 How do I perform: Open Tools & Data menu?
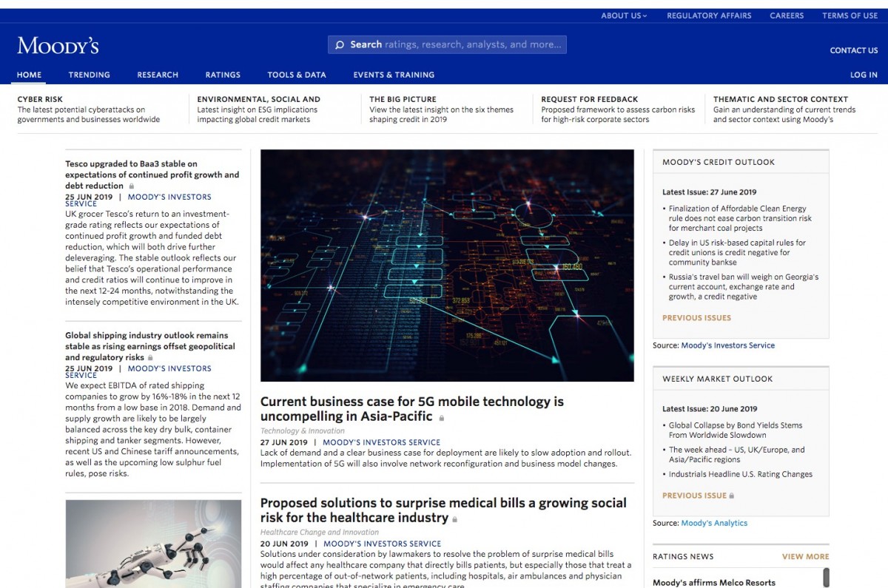297,75
